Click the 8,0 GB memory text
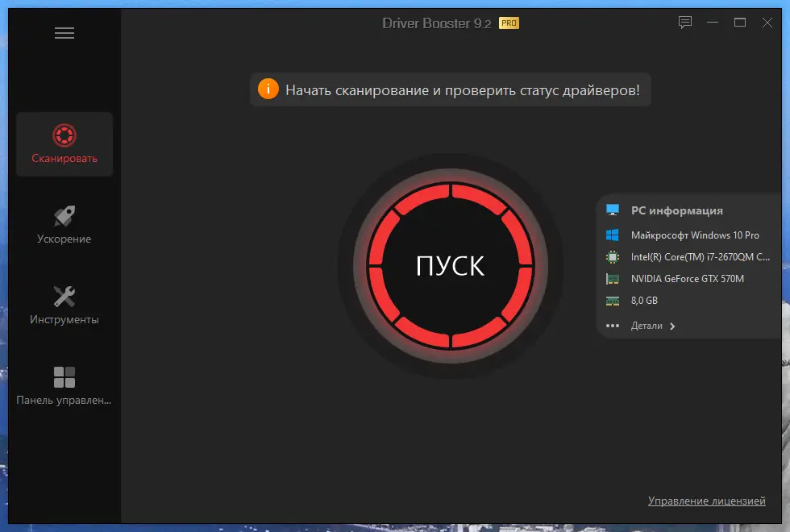This screenshot has width=790, height=532. [x=644, y=301]
